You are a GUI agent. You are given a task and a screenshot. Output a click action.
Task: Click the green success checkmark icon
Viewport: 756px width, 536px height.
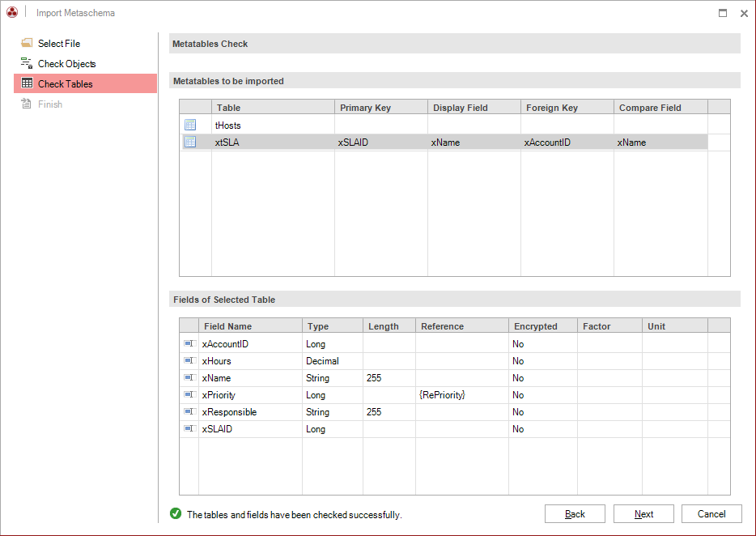[176, 514]
